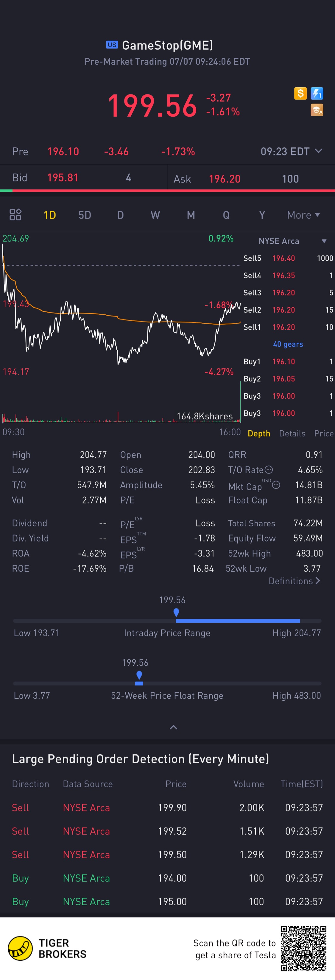
Task: Tap the 40 gears depth setting
Action: click(x=288, y=344)
